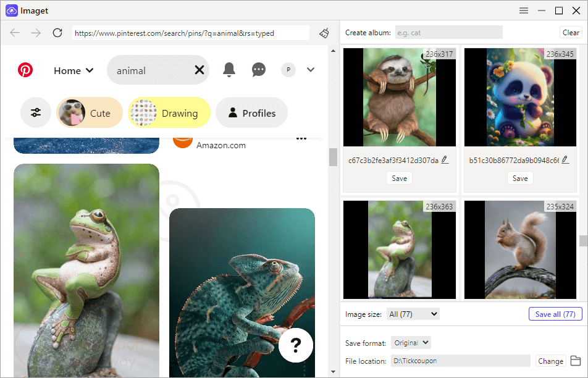The width and height of the screenshot is (588, 378).
Task: Click the URL address bar
Action: [191, 33]
